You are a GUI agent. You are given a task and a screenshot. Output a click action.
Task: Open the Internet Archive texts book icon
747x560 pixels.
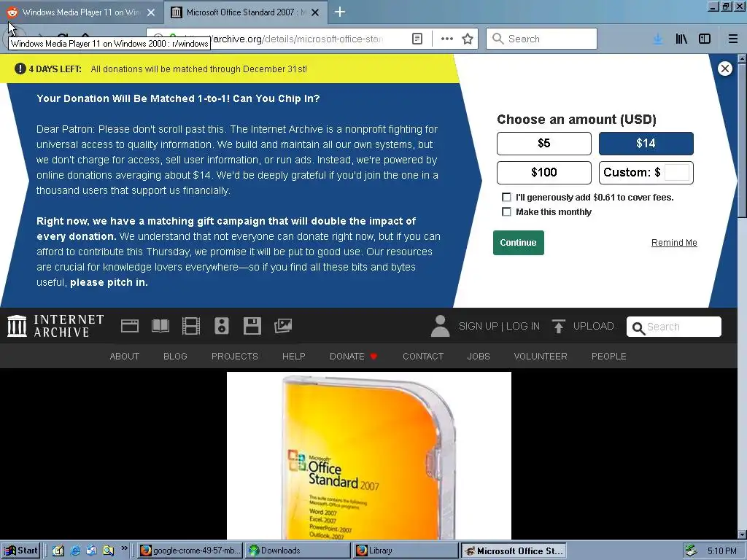click(x=160, y=326)
